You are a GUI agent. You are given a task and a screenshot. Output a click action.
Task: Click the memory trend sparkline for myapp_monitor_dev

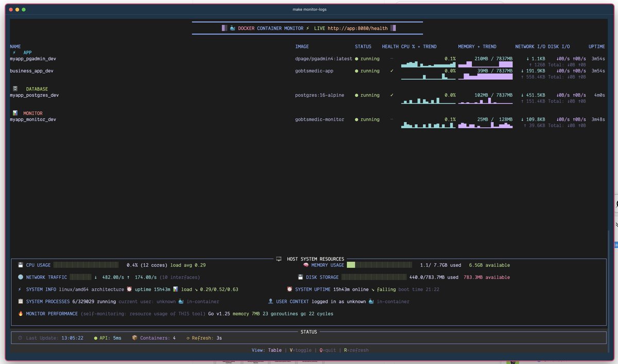click(486, 125)
